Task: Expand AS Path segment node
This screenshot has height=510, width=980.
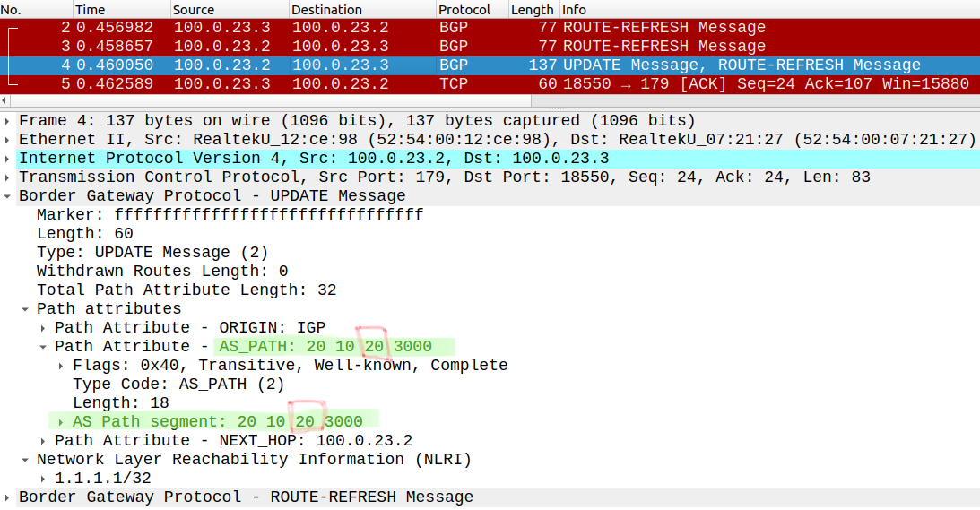Action: [x=61, y=422]
